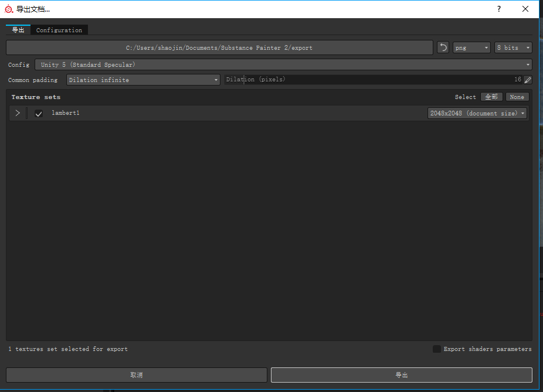Viewport: 543px width, 392px height.
Task: Switch to the Configuration tab
Action: tap(59, 30)
